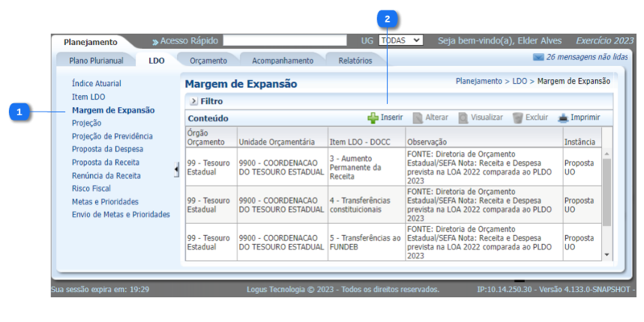This screenshot has height=322, width=644.
Task: Click the Alterar edit icon
Action: 417,118
